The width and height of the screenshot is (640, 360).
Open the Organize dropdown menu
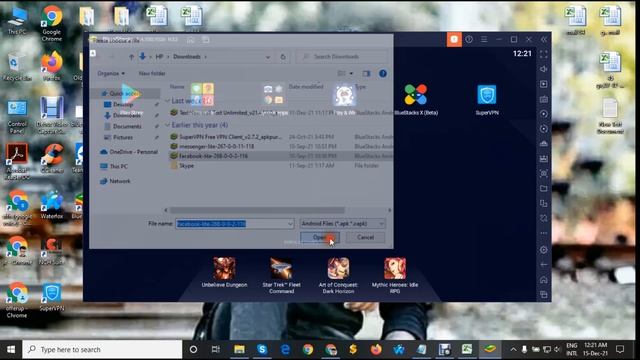point(111,73)
